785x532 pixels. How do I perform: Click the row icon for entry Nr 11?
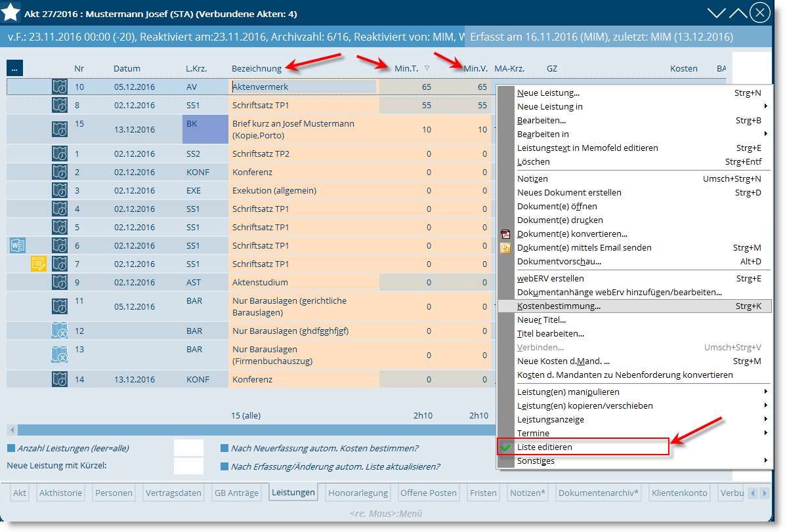(60, 306)
